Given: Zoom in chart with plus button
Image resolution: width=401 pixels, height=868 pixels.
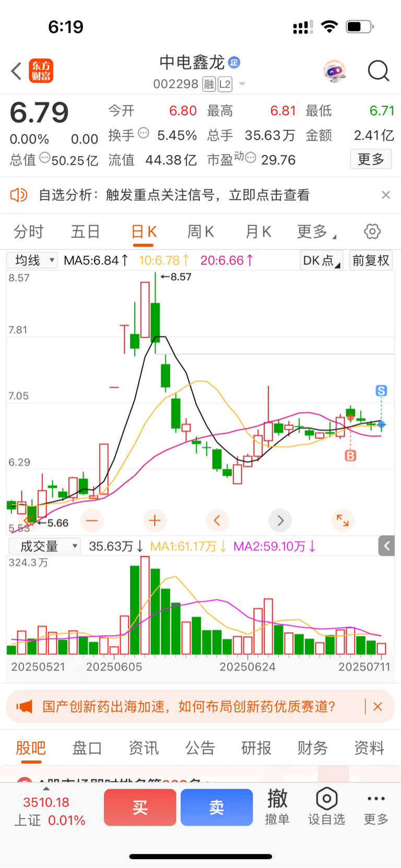Looking at the screenshot, I should [x=155, y=520].
